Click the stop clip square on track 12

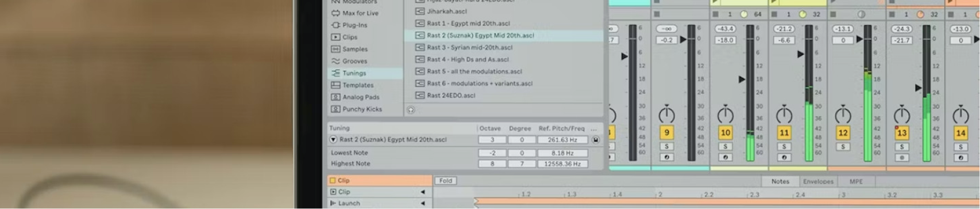(x=833, y=14)
